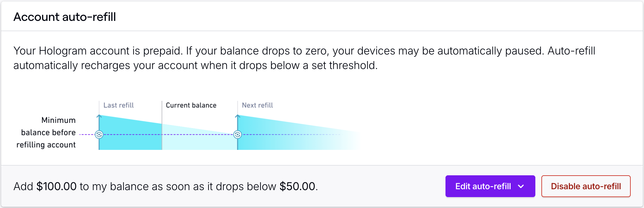Click the Last refill label in the chart

[x=118, y=105]
